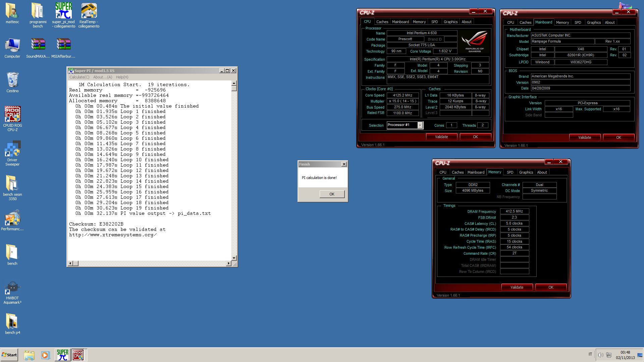This screenshot has height=362, width=644.
Task: Open the SoundMAXA archive icon
Action: pyautogui.click(x=38, y=48)
